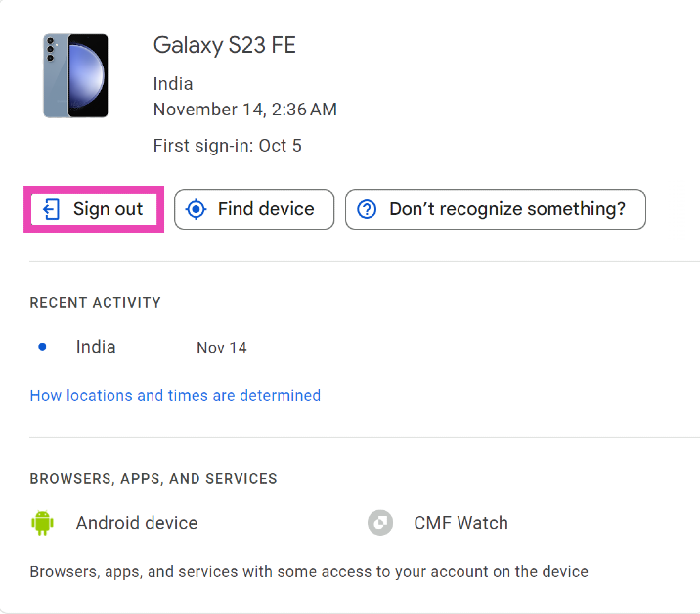Click "Don't recognize something?" button text
Image resolution: width=700 pixels, height=614 pixels.
506,209
